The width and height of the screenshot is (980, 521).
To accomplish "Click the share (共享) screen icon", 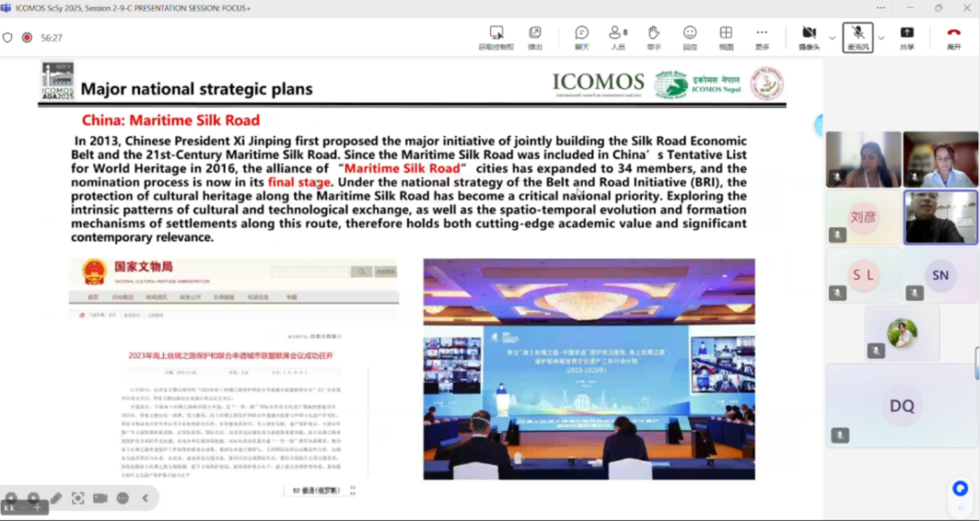I will point(906,37).
